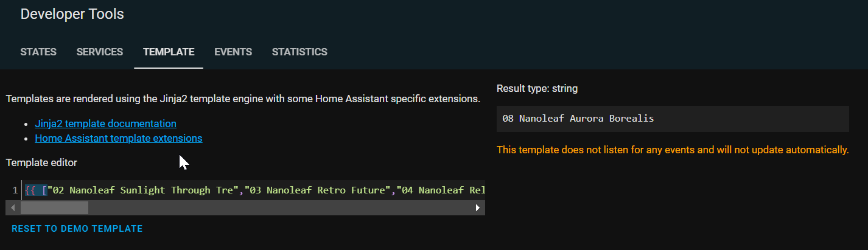868x250 pixels.
Task: Place cursor at opening braces in template
Action: point(30,190)
